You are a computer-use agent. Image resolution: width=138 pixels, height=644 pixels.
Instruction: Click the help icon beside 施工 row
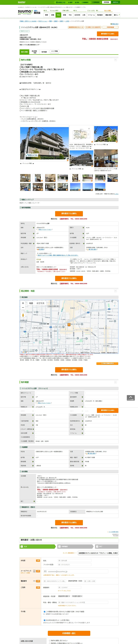34,501
